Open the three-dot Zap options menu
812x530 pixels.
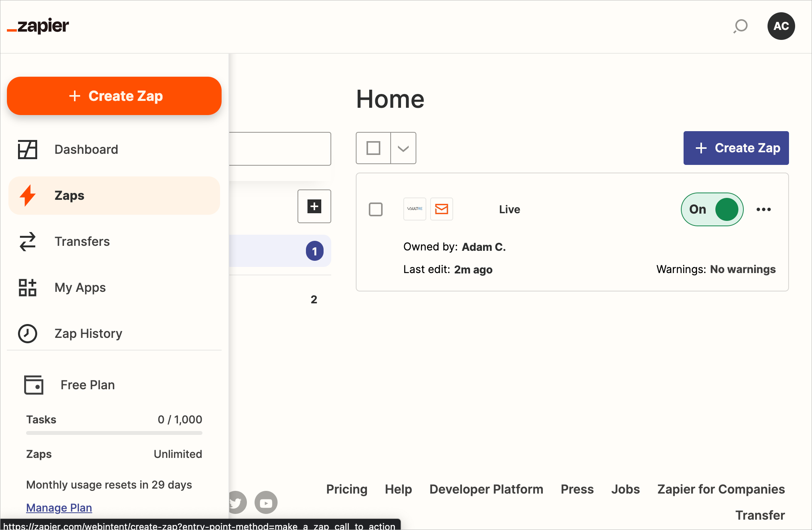click(763, 209)
